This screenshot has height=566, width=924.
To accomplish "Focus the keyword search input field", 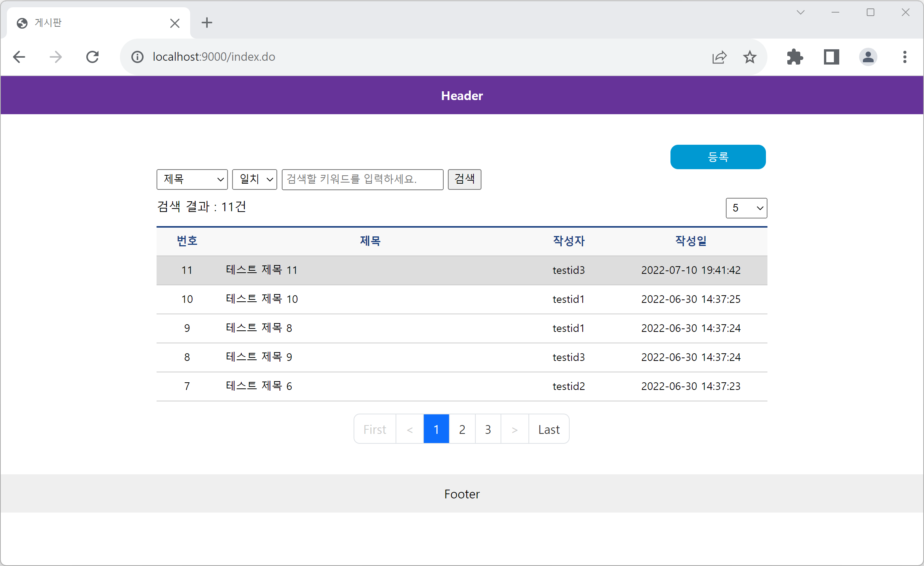I will tap(362, 179).
